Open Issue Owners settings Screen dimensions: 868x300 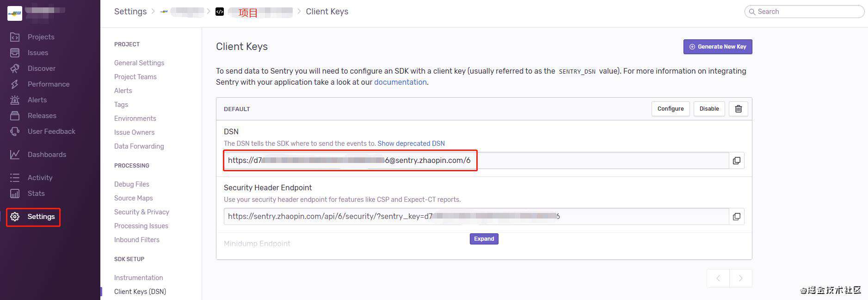point(134,132)
